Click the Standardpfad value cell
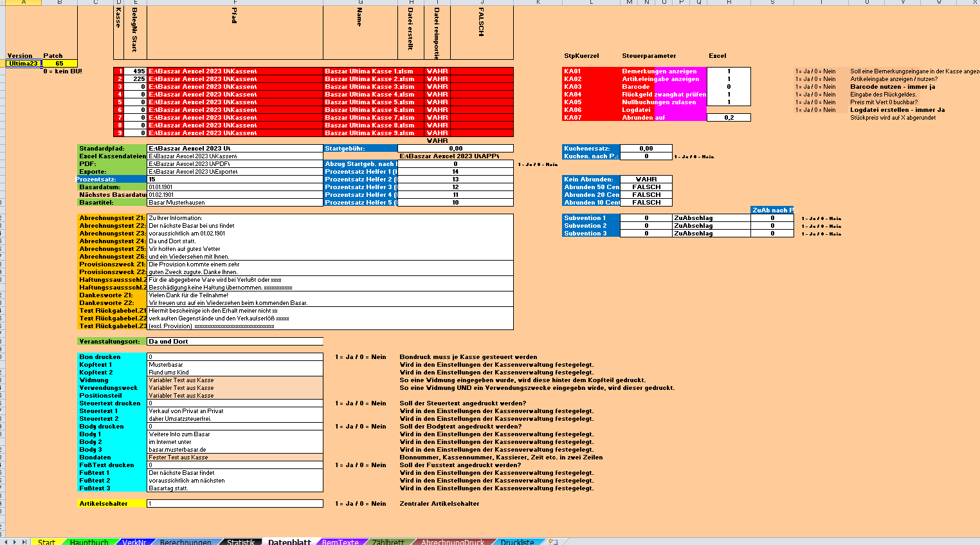 click(x=235, y=149)
